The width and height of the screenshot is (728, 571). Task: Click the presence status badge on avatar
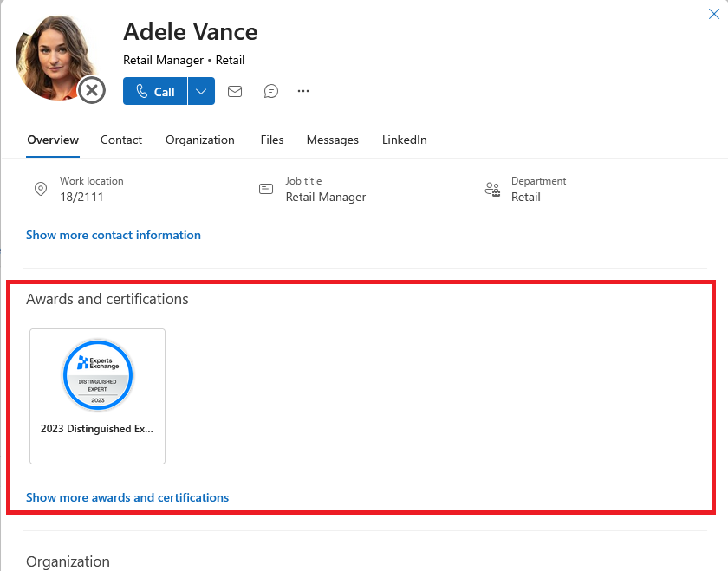(x=92, y=90)
